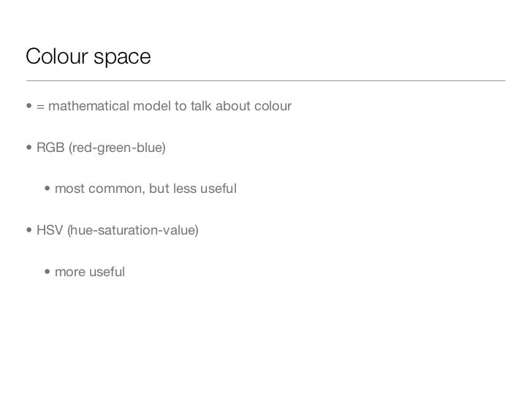Click the bullet dot before "most common"
This screenshot has width=532, height=399.
(x=47, y=190)
